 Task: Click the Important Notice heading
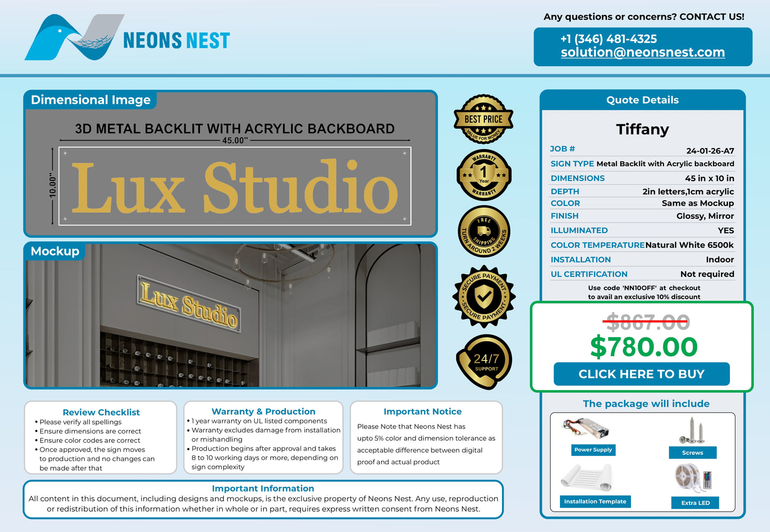tap(423, 412)
